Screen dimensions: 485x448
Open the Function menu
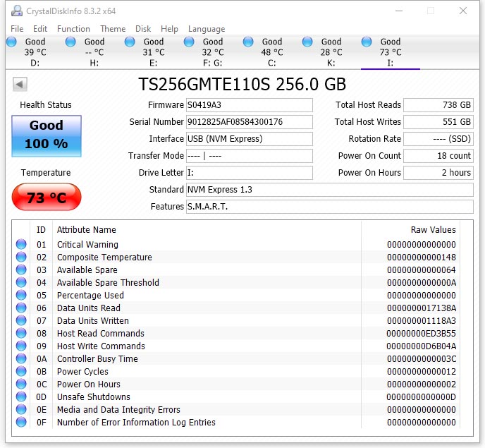73,29
